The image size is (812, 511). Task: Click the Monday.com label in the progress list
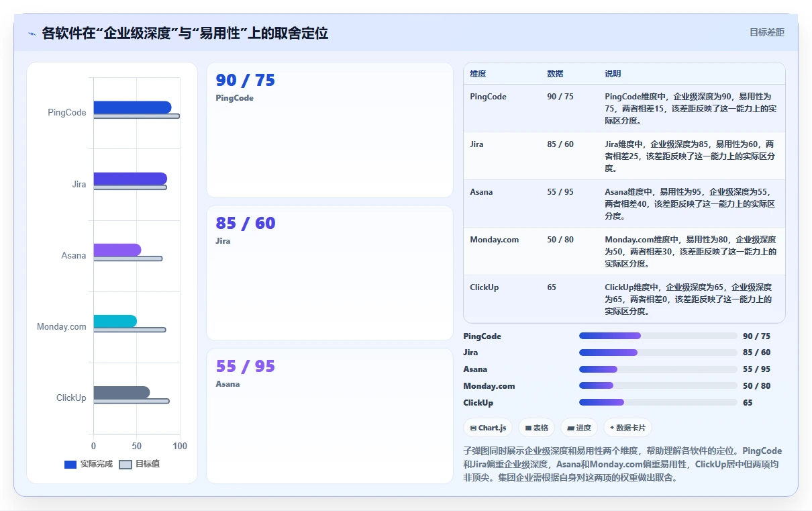click(489, 386)
